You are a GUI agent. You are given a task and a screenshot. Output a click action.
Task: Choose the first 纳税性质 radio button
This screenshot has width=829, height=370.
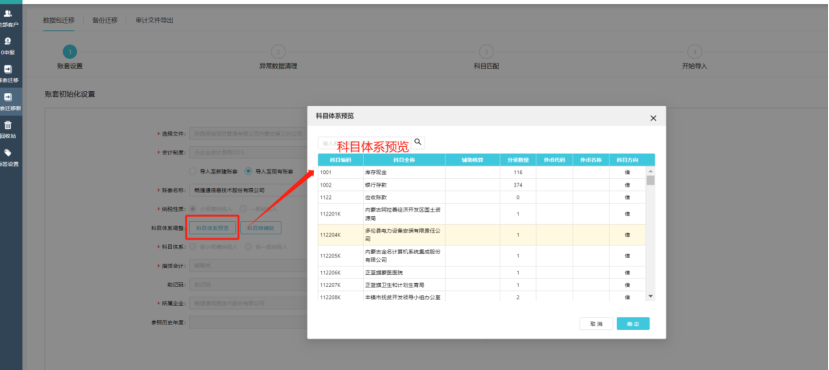193,209
